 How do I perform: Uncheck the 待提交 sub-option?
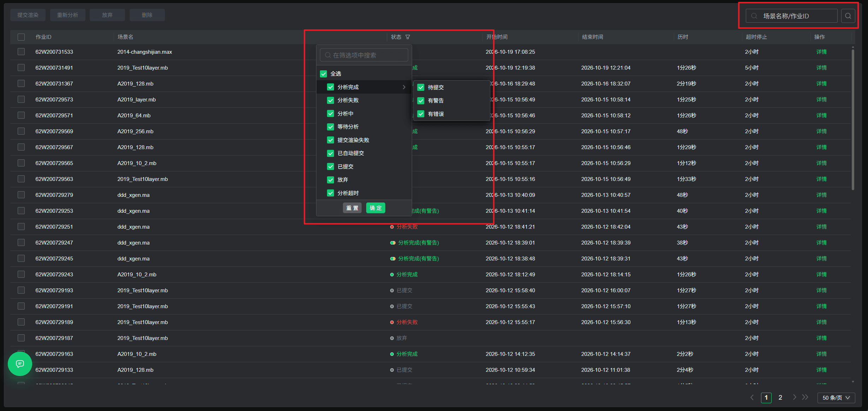pyautogui.click(x=421, y=87)
